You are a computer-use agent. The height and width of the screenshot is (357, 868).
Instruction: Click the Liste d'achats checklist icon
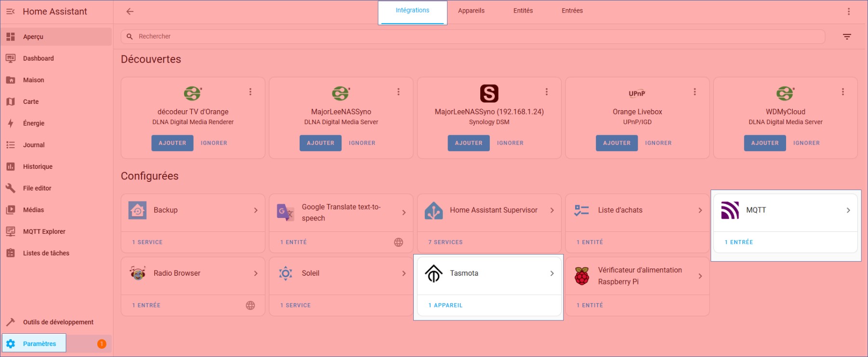coord(582,210)
